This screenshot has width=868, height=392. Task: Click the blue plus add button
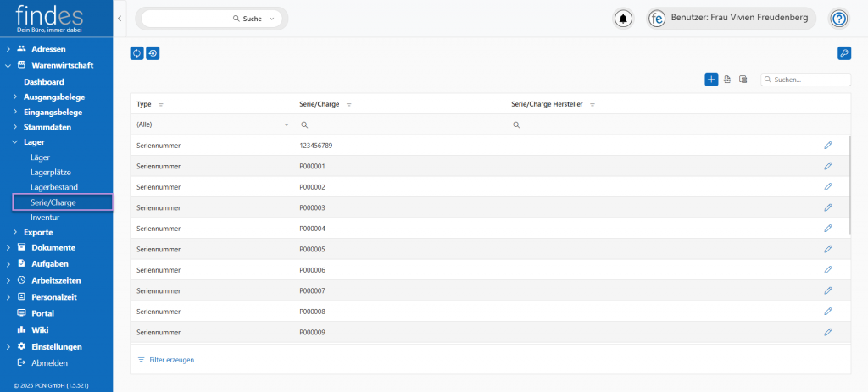click(711, 80)
